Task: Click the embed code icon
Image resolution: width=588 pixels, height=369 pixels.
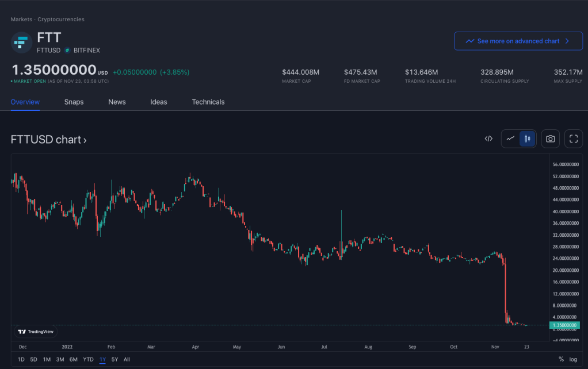Action: click(488, 139)
